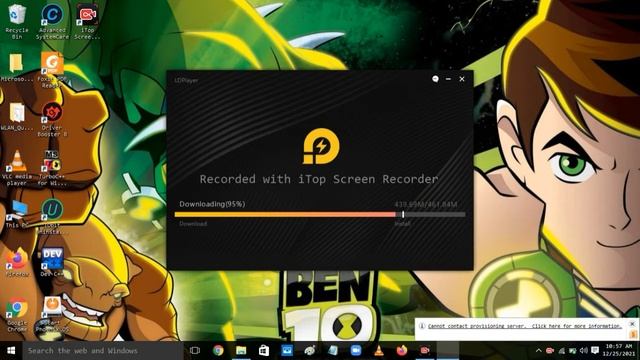The image size is (640, 360).
Task: Dismiss the provisioning server notification
Action: [x=632, y=324]
